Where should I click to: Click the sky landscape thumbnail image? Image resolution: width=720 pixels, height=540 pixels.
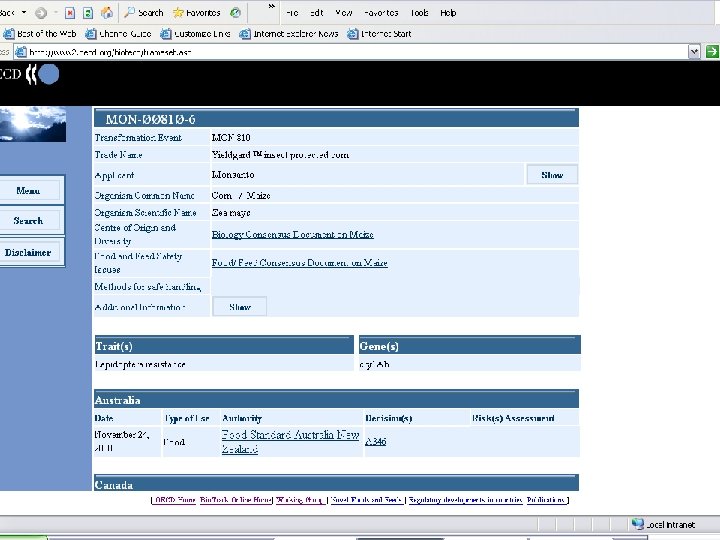(33, 124)
